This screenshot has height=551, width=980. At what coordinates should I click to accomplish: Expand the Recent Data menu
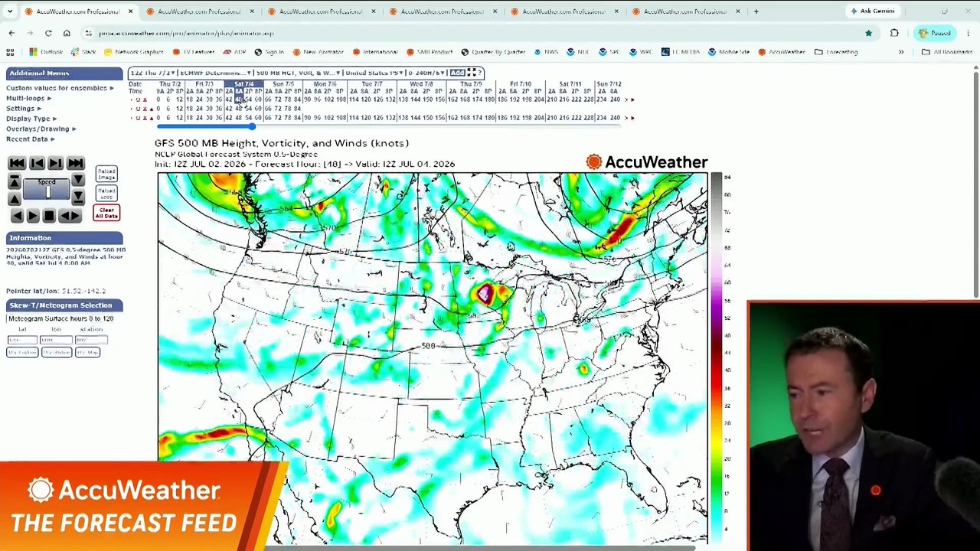click(x=30, y=139)
